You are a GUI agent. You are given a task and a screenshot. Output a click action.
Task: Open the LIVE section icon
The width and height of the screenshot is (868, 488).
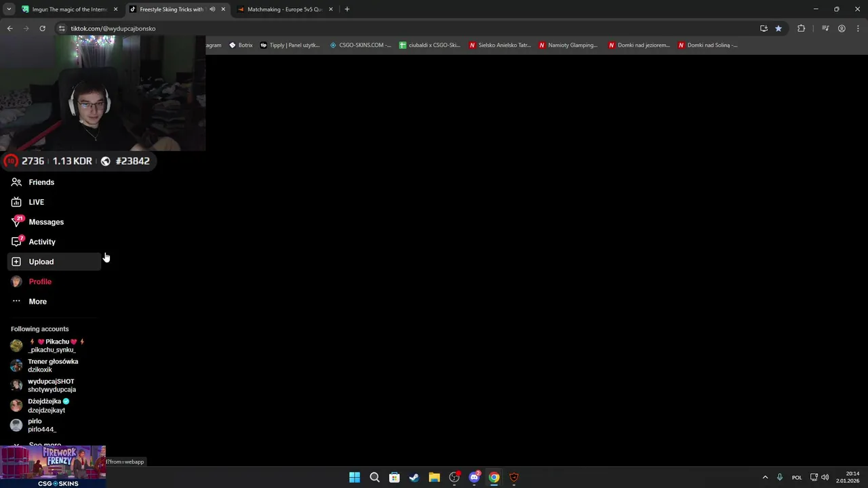tap(16, 202)
